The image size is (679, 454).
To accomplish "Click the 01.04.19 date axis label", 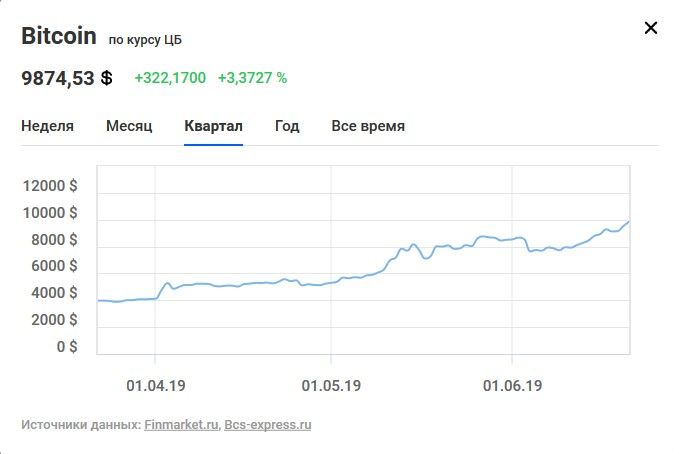I will click(x=155, y=384).
